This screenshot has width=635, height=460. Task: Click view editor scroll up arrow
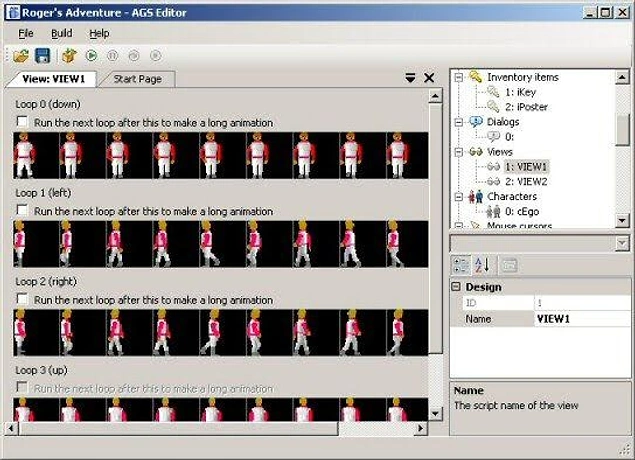435,96
